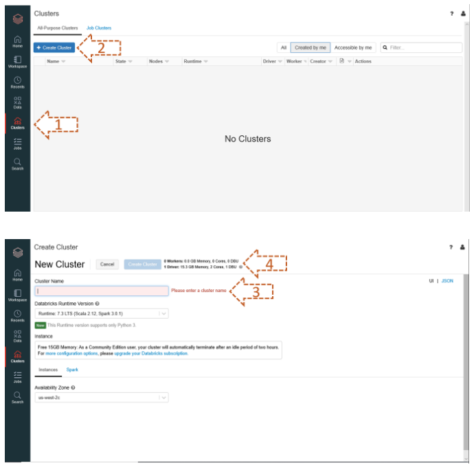Click the Please enter a cluster name error

point(199,291)
